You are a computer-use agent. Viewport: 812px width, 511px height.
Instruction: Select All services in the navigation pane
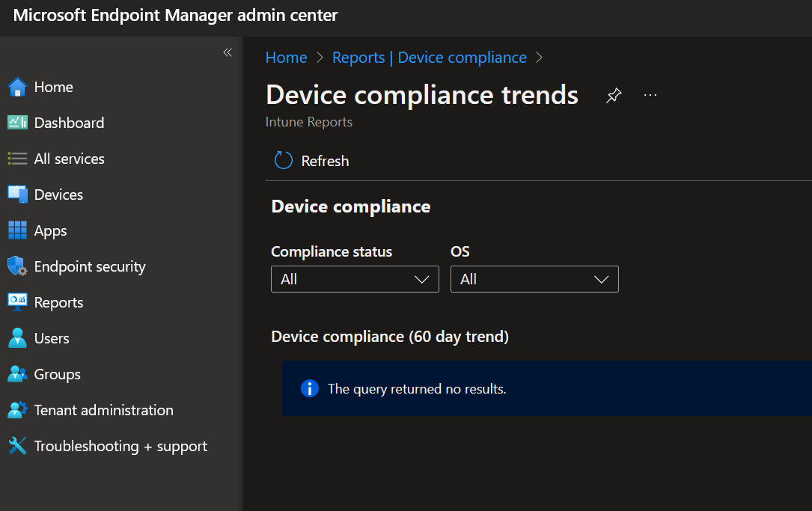[x=69, y=159]
